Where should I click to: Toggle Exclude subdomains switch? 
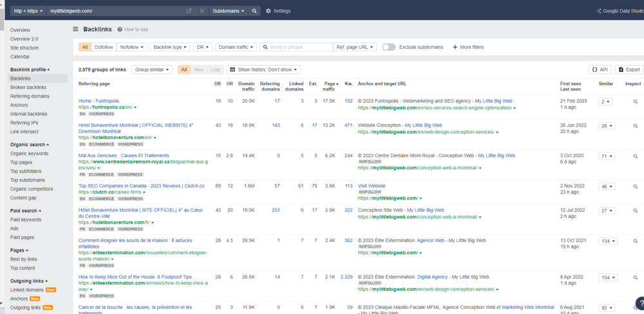[388, 47]
